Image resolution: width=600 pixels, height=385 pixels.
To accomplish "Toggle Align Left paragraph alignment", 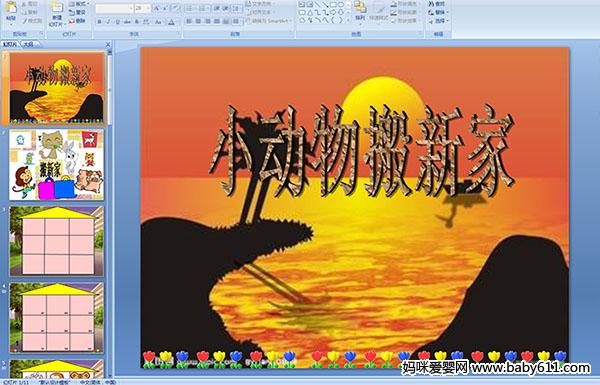I will click(189, 21).
